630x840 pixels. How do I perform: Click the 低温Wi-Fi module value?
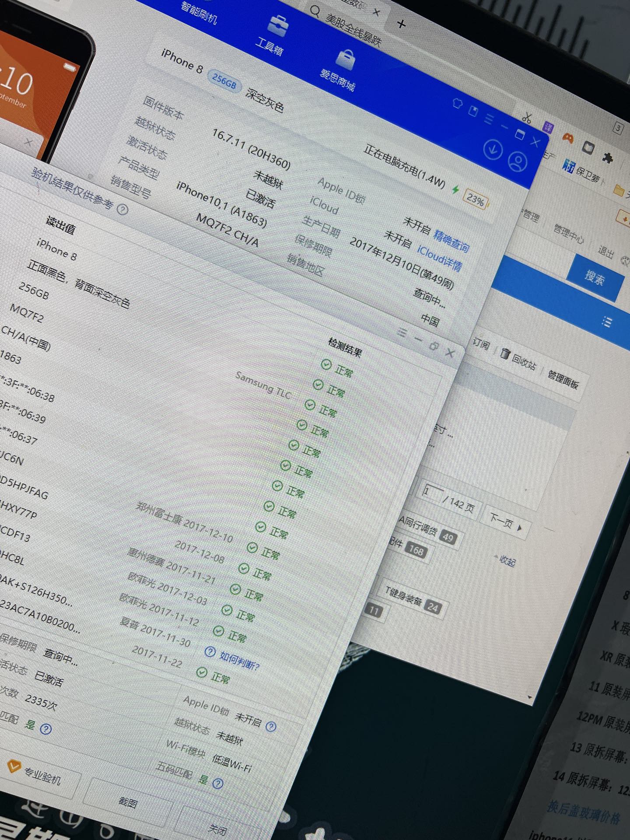[x=232, y=763]
